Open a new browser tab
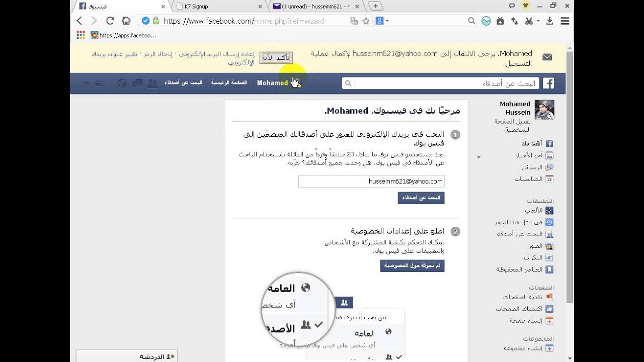Viewport: 644px width, 362px height. 376,6
